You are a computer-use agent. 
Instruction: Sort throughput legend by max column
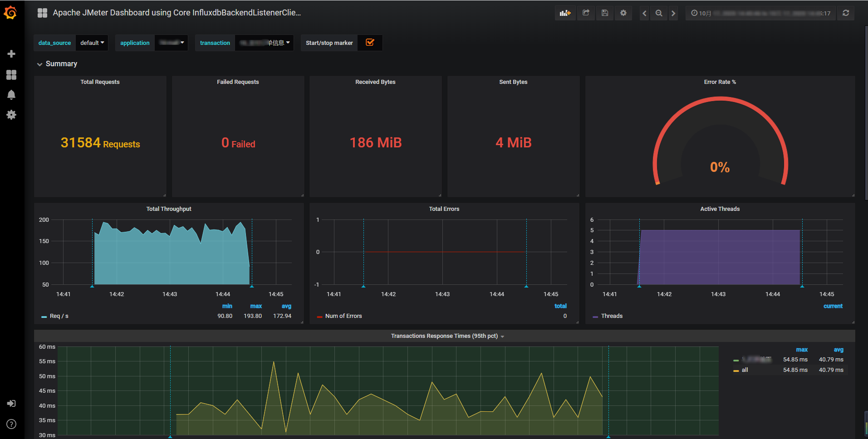click(256, 306)
